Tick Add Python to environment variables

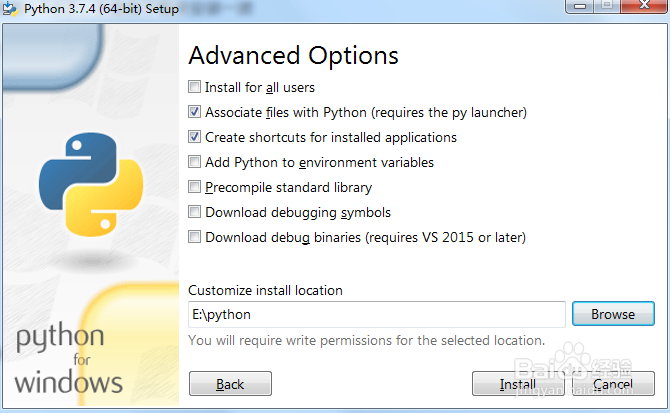pos(195,162)
